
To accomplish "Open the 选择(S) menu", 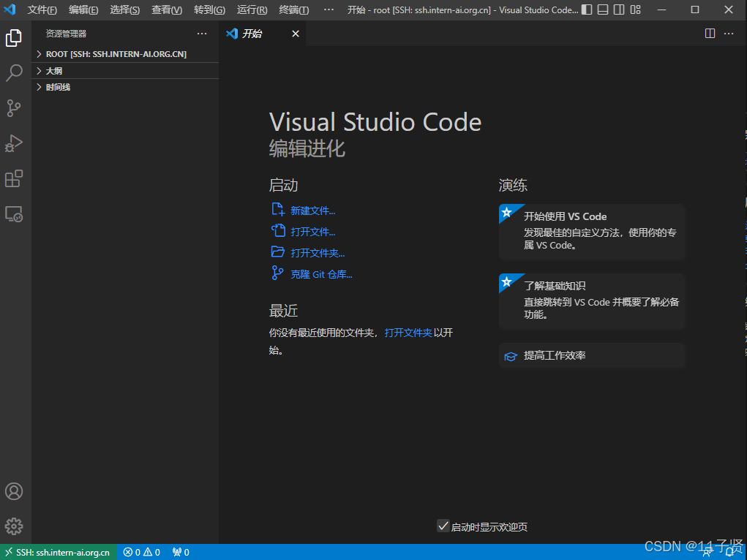I will [125, 10].
